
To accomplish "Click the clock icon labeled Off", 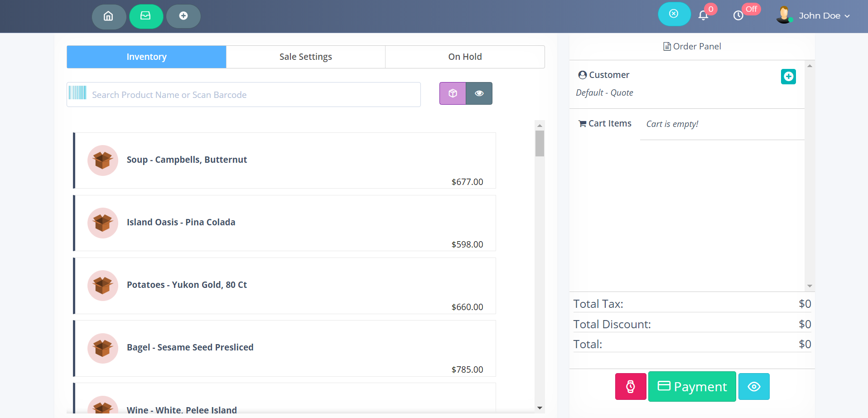I will (x=738, y=15).
